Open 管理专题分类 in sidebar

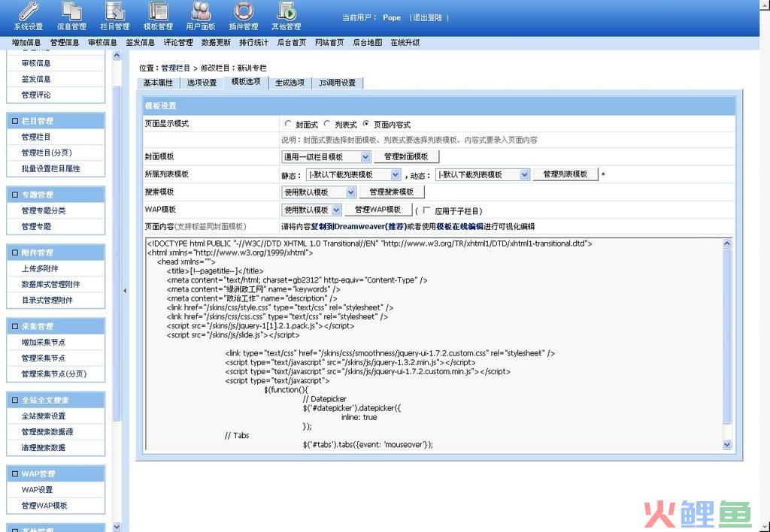click(43, 210)
